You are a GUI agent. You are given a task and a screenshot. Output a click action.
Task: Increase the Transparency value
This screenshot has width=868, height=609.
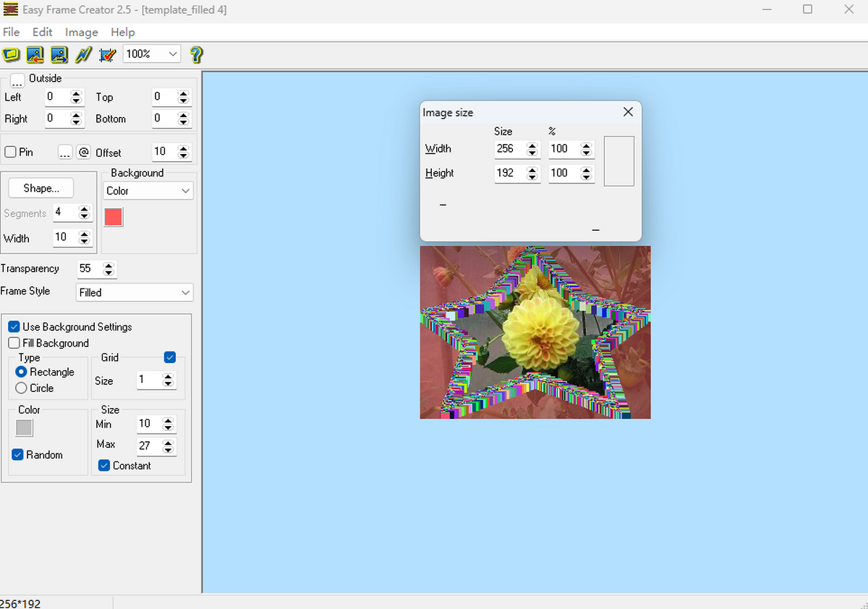(109, 265)
